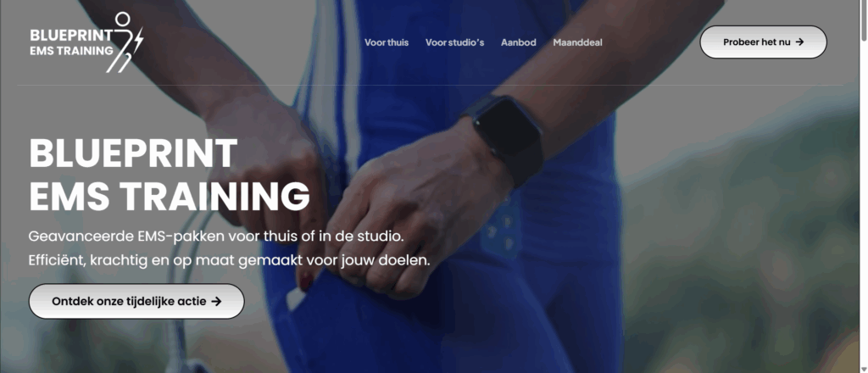Open the Maanddeal navigation link
The height and width of the screenshot is (373, 868).
[x=577, y=42]
